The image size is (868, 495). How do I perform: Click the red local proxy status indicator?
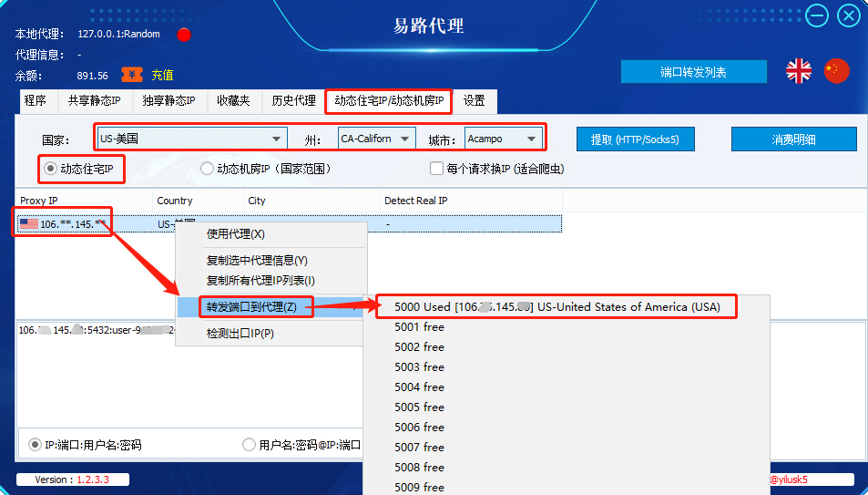184,35
